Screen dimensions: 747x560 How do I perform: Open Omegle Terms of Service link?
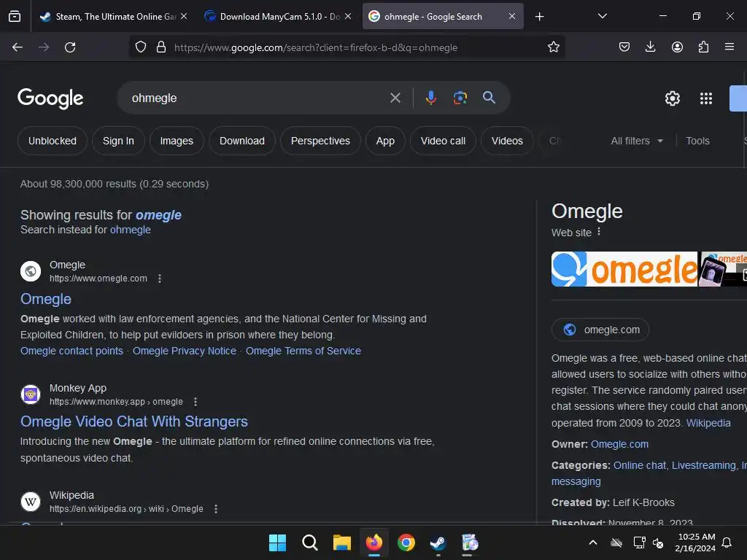(x=303, y=351)
